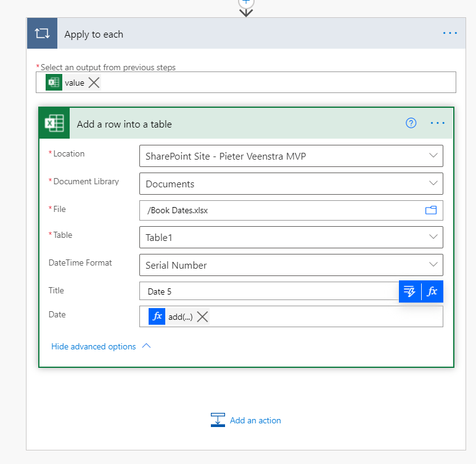This screenshot has width=476, height=464.
Task: Click the Add a row into a table title
Action: 124,124
